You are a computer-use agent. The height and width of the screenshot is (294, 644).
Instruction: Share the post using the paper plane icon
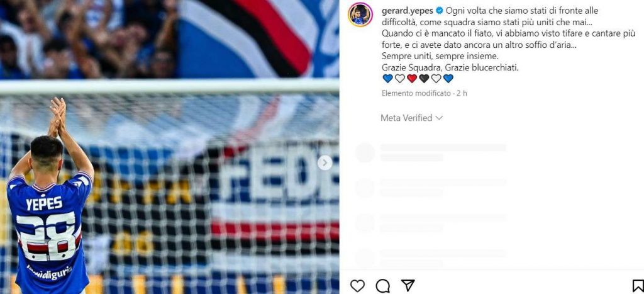pyautogui.click(x=408, y=285)
